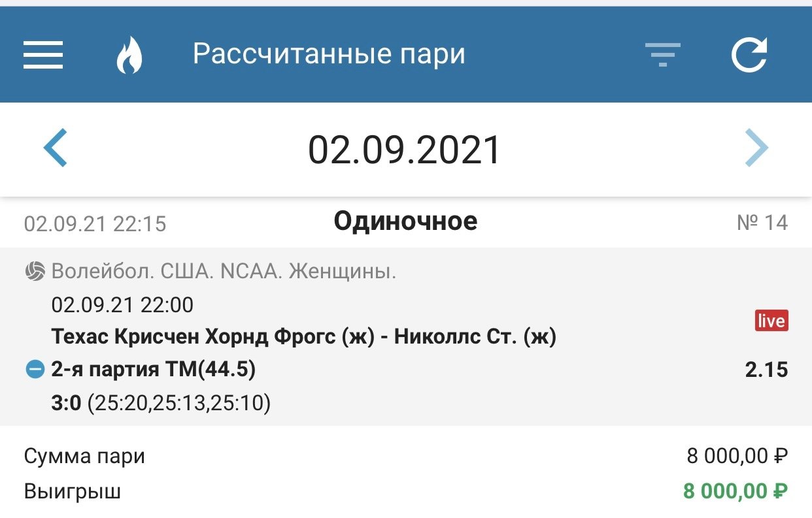
Task: Refresh the settled bets list
Action: tap(749, 55)
